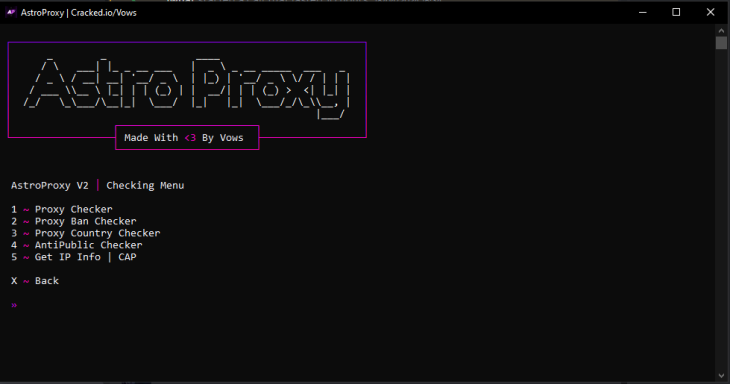
Task: Click the » input prompt line
Action: click(x=14, y=305)
